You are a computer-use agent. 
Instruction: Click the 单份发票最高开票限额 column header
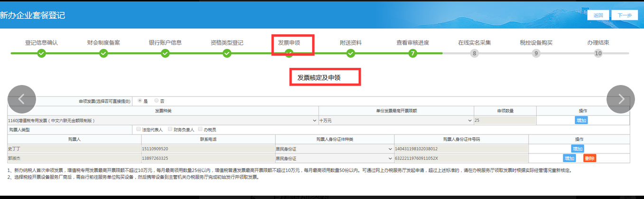point(396,111)
